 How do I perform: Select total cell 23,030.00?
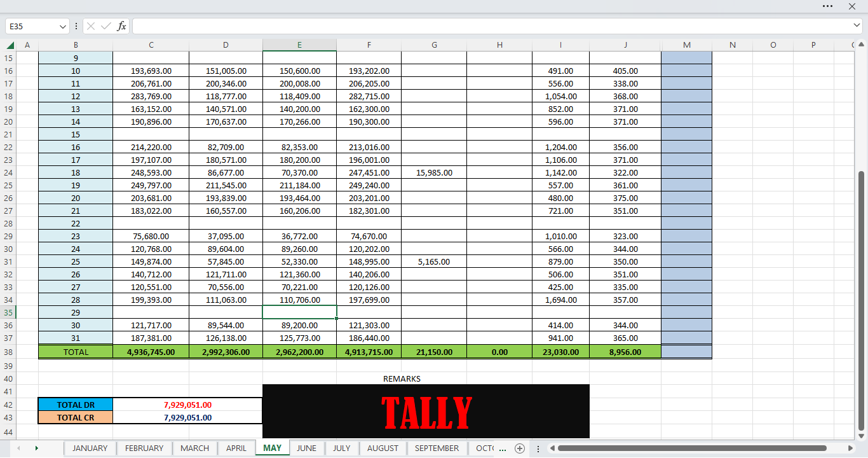pyautogui.click(x=560, y=352)
